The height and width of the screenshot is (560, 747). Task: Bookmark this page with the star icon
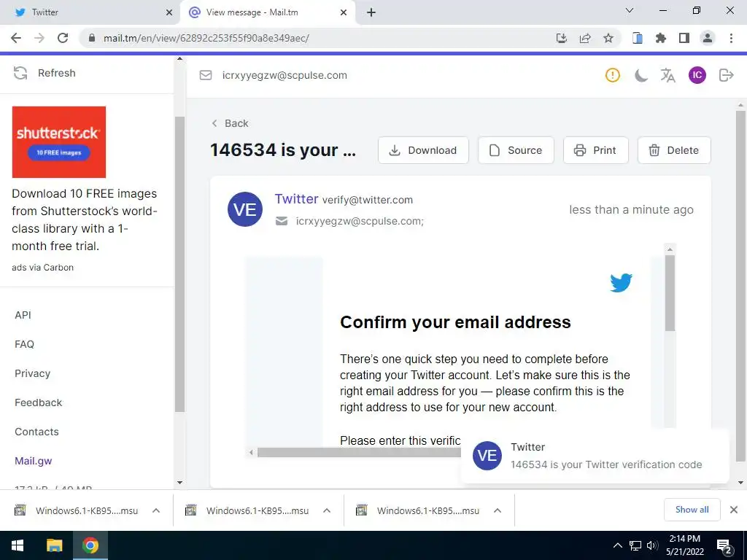coord(608,38)
